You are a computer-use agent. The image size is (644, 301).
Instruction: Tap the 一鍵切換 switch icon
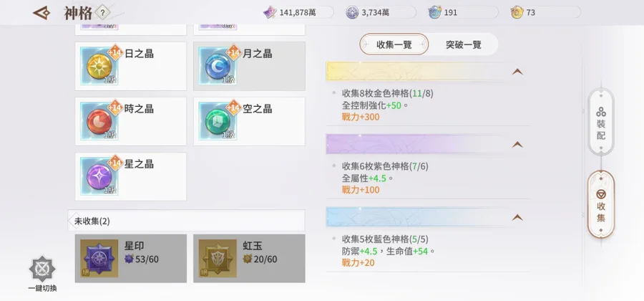click(x=42, y=269)
